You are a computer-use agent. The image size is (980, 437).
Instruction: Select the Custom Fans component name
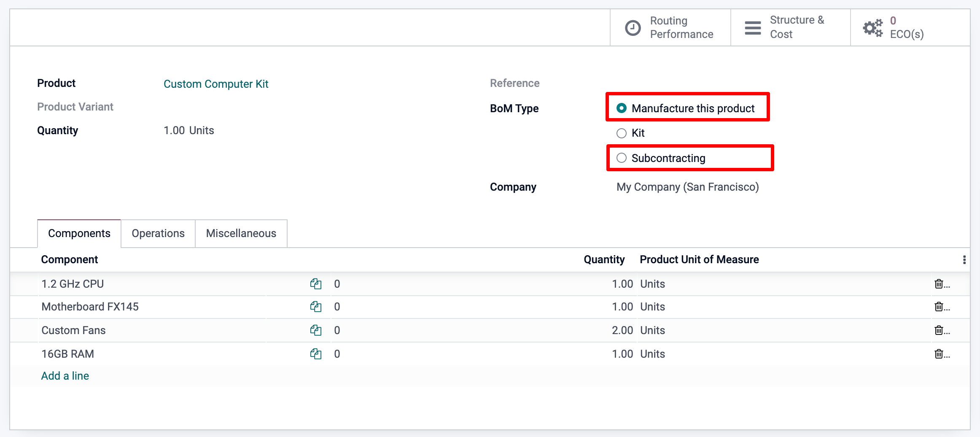point(73,330)
